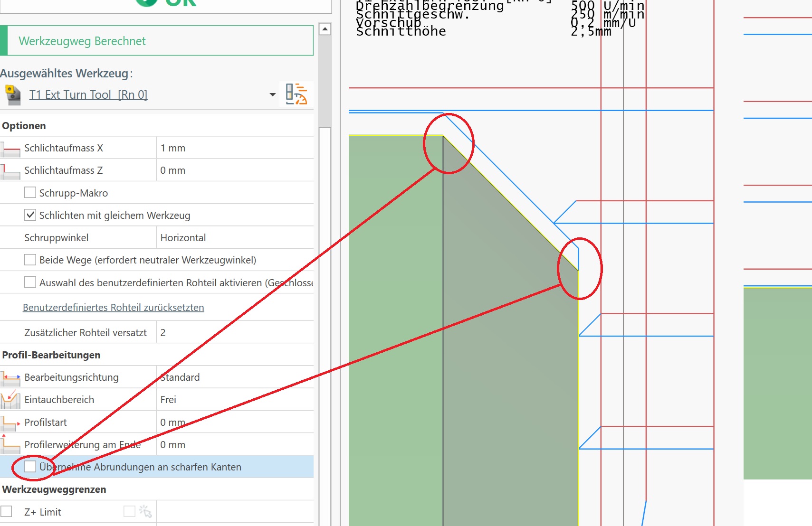Click the Ausgewähltes Werkzeug label

(x=66, y=74)
